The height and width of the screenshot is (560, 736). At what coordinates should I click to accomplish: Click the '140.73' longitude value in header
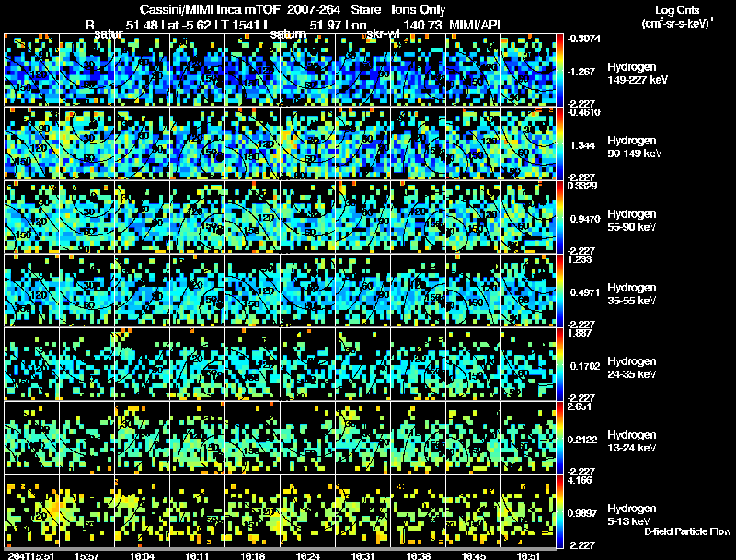pyautogui.click(x=422, y=25)
